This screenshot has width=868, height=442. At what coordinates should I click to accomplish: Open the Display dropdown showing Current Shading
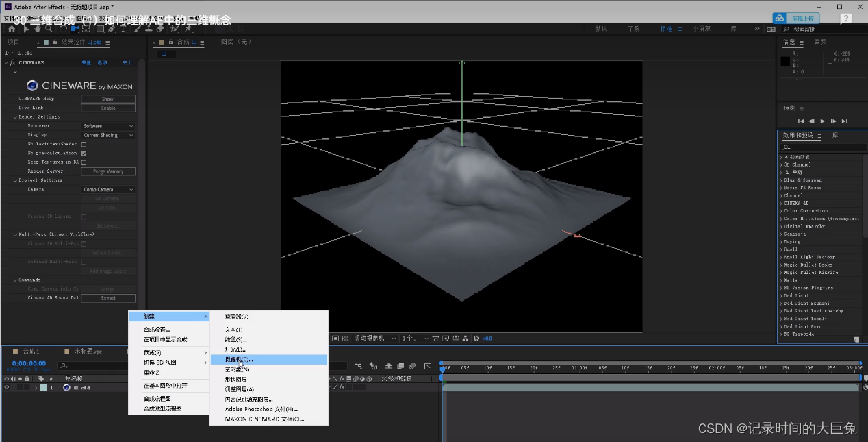pyautogui.click(x=108, y=135)
